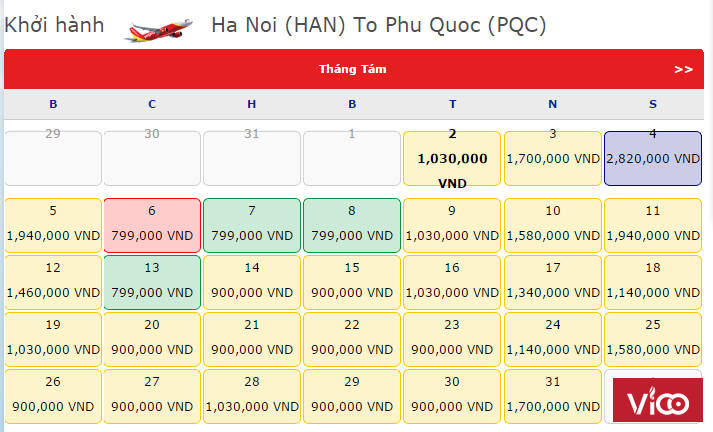This screenshot has width=713, height=432.
Task: Go to next month with >> arrow
Action: (x=683, y=70)
